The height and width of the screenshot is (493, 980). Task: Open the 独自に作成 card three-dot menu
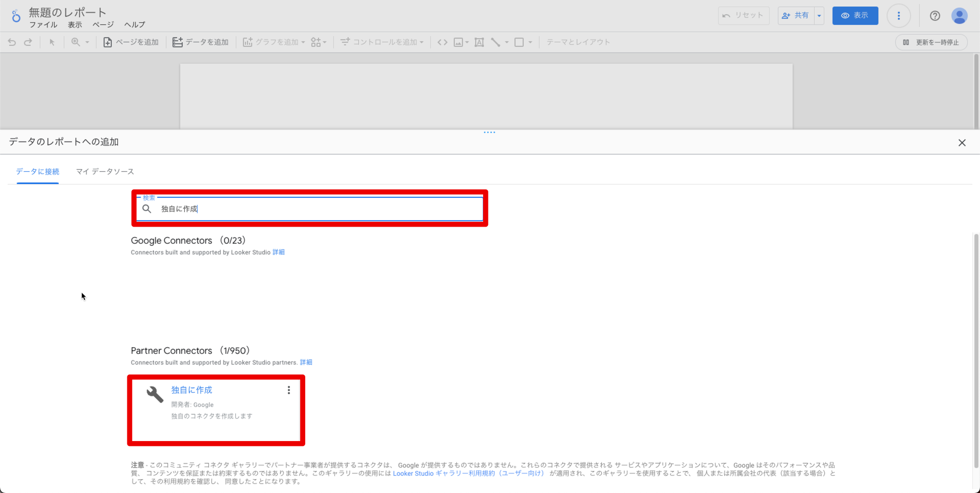coord(289,390)
